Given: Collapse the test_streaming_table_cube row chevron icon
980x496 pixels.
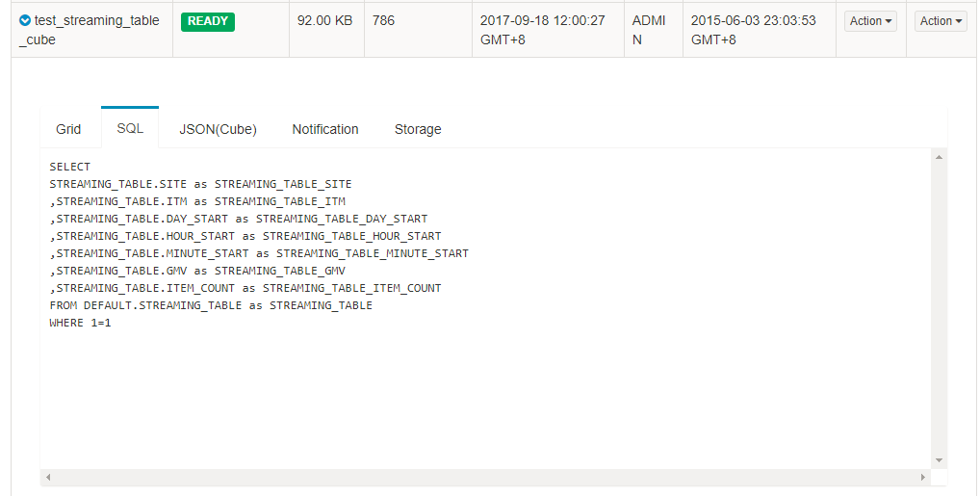Looking at the screenshot, I should [25, 20].
